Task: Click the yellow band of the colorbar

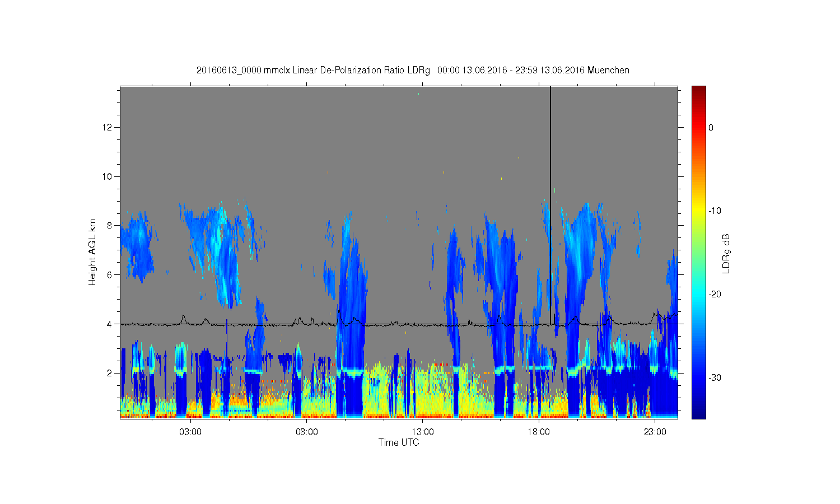Action: click(x=699, y=211)
